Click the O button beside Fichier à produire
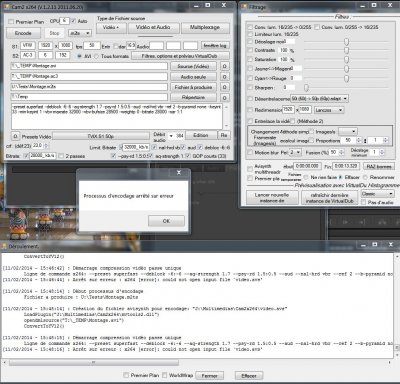This screenshot has height=384, width=400. [x=224, y=87]
